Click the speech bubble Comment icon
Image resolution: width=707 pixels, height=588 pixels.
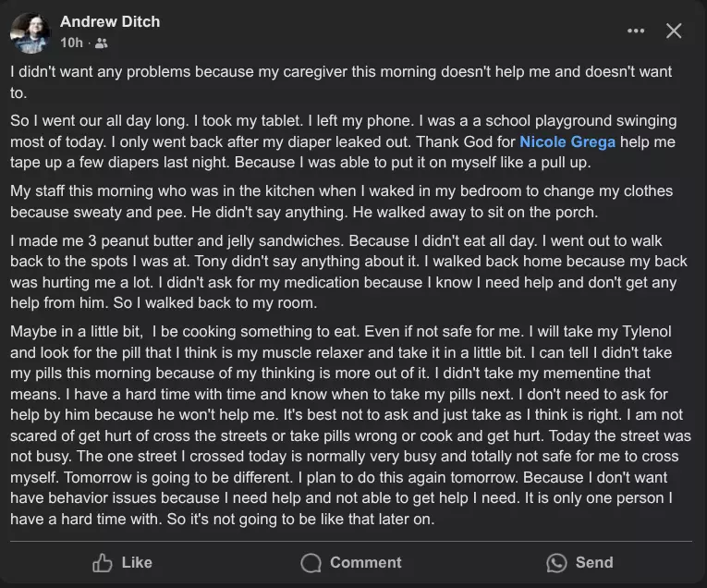(x=311, y=562)
